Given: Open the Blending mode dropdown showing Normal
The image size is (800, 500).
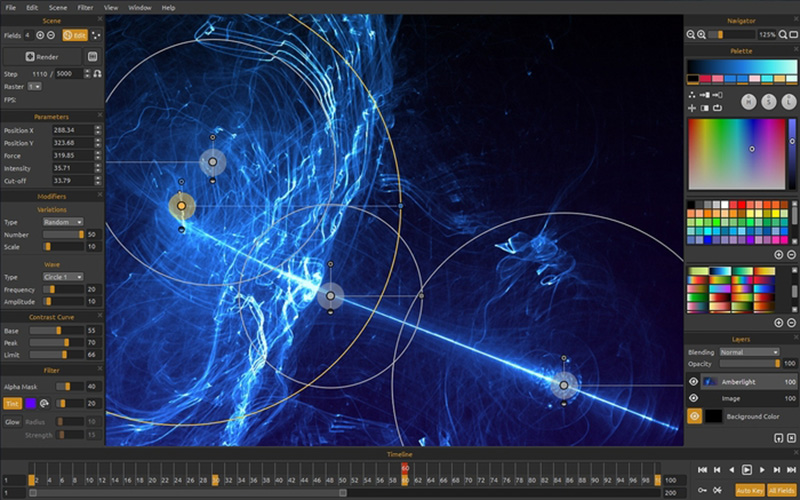Looking at the screenshot, I should pos(749,352).
